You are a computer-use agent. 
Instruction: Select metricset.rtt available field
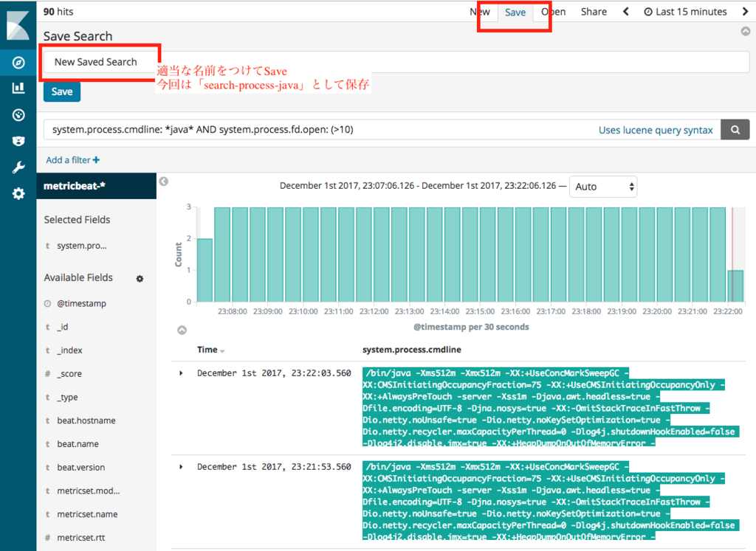pyautogui.click(x=81, y=538)
